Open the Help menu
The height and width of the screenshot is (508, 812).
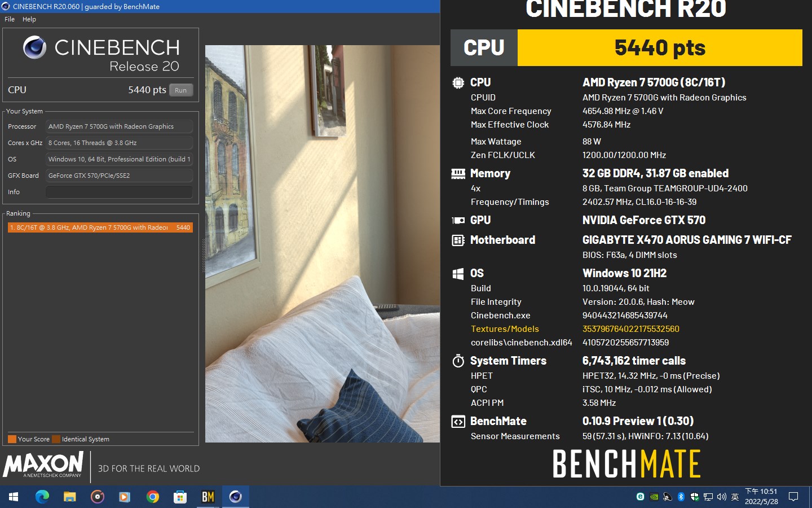pyautogui.click(x=29, y=19)
